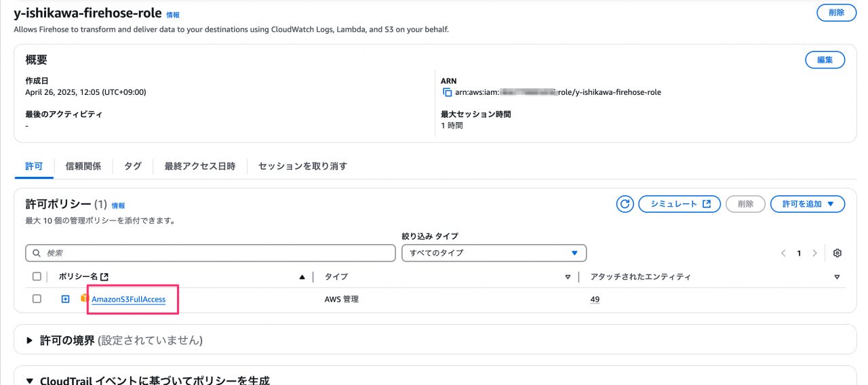Click the 1 時間 session duration value

coord(452,125)
